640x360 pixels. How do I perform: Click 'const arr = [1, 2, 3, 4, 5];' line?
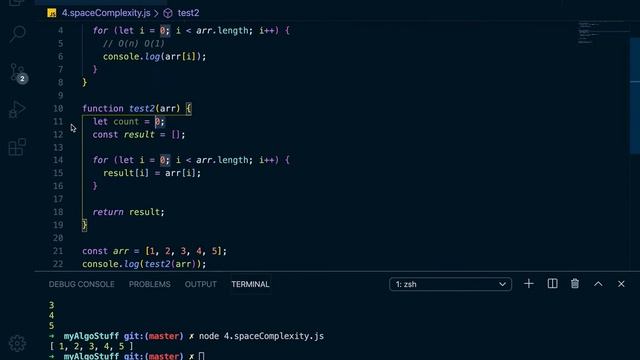pos(154,251)
